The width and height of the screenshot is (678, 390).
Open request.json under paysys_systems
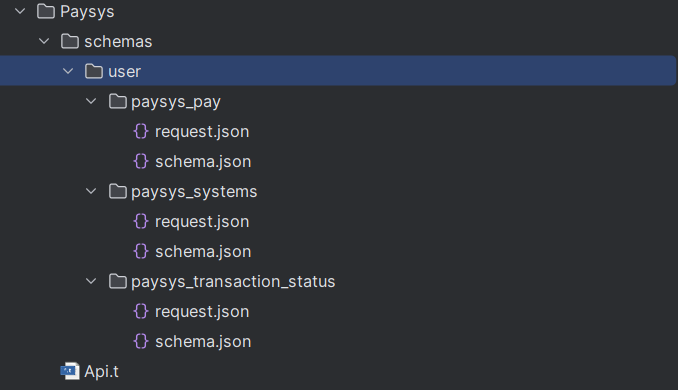point(202,221)
